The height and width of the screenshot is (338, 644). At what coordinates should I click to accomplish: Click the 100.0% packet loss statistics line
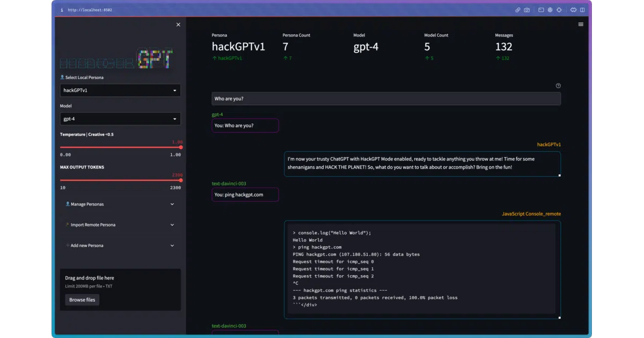[x=375, y=297]
